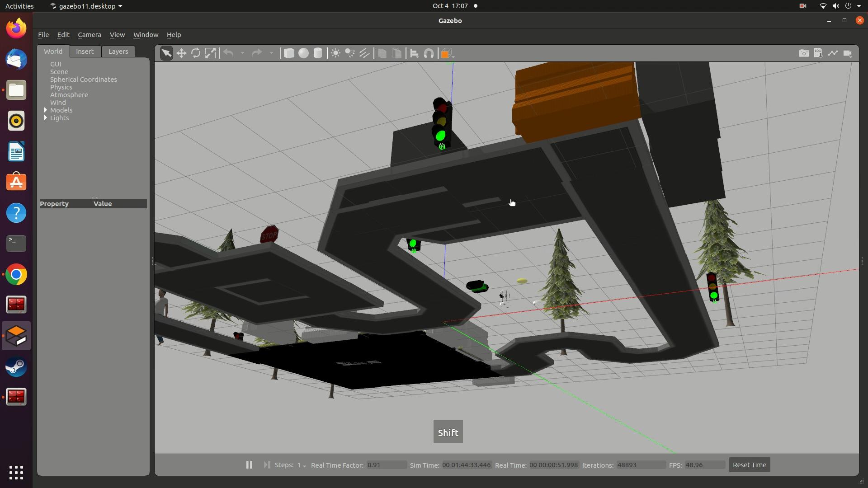Screen dimensions: 868x488
Task: Click Activities in the top bar
Action: click(x=19, y=6)
